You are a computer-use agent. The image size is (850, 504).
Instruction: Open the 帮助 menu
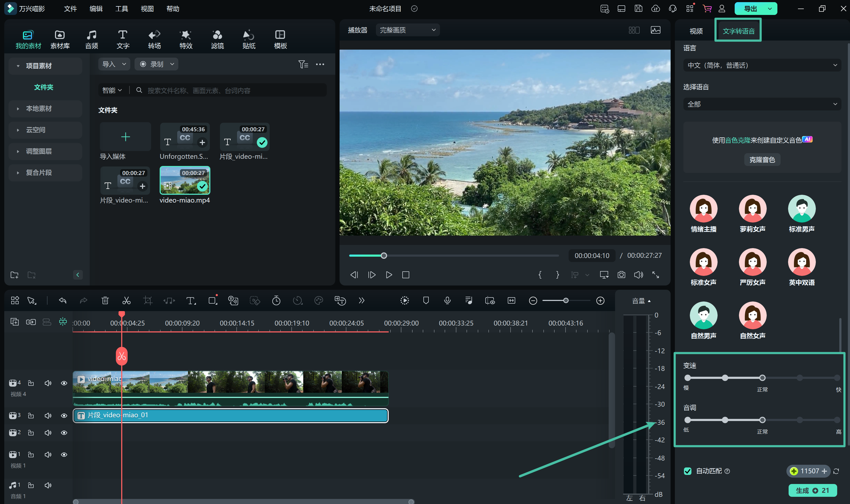click(173, 9)
